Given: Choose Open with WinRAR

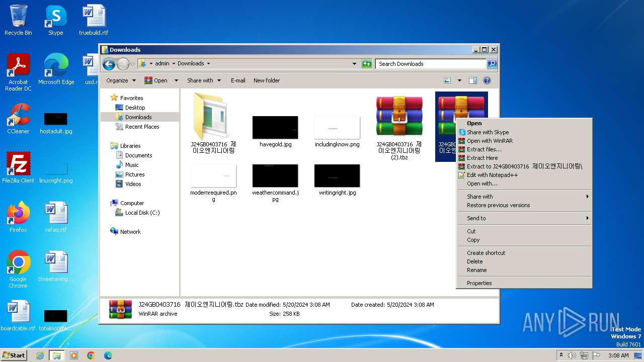Looking at the screenshot, I should click(524, 141).
